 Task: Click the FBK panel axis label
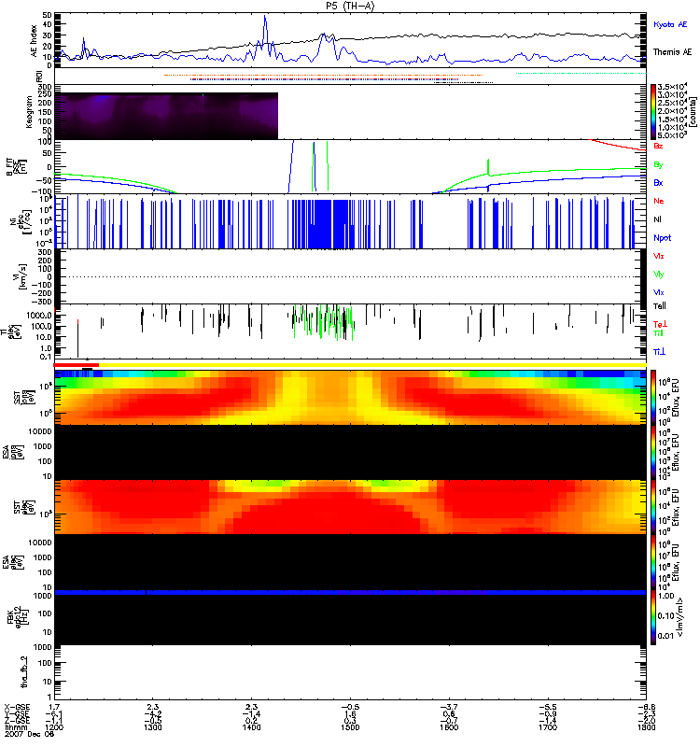click(17, 617)
